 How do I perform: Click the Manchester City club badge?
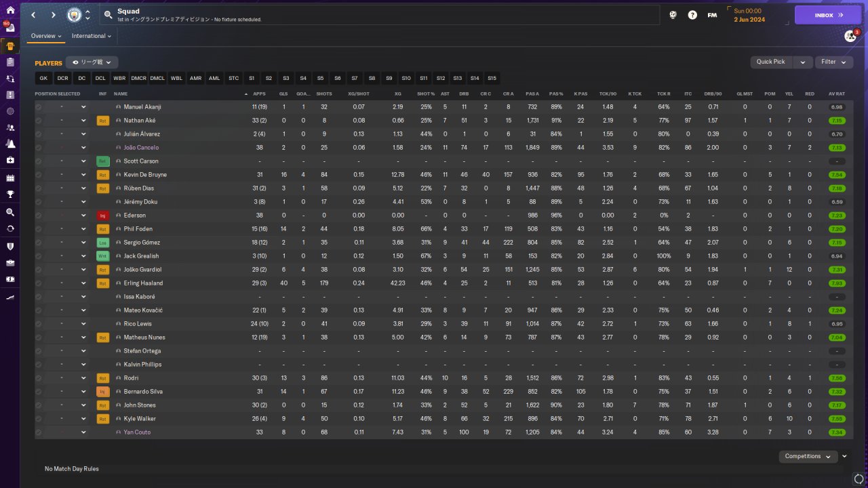pos(74,15)
